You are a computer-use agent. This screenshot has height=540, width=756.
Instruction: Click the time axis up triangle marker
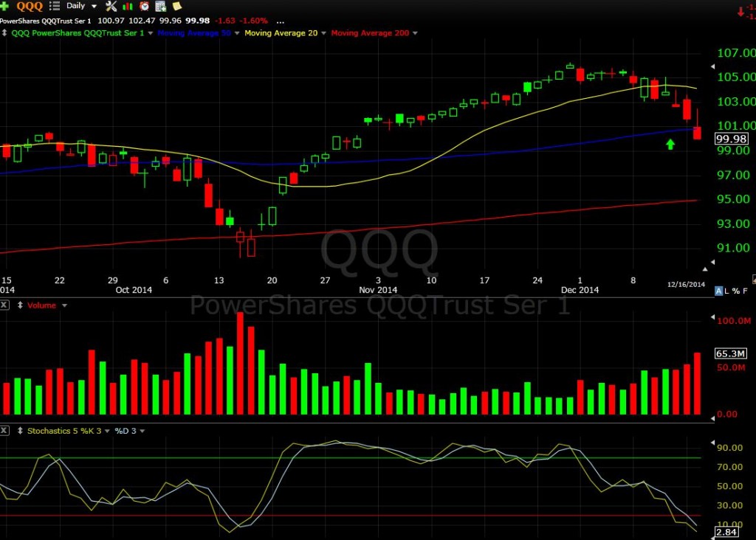tap(705, 269)
